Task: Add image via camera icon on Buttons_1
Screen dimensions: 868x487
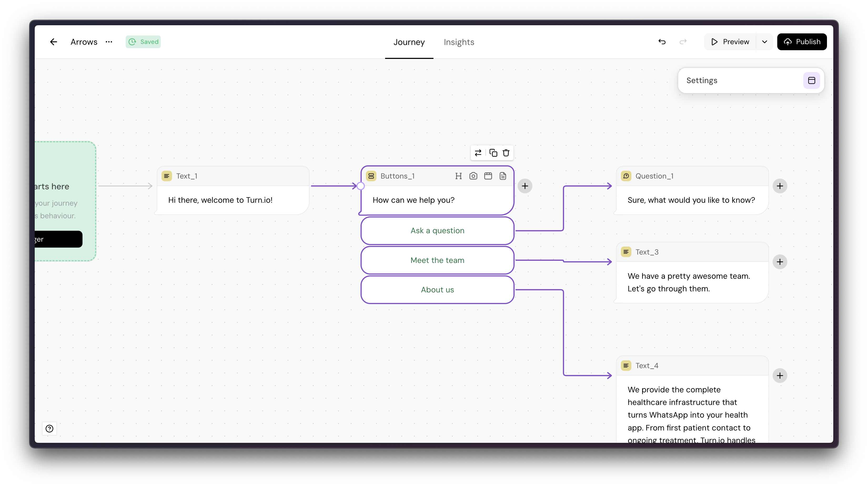Action: [473, 176]
